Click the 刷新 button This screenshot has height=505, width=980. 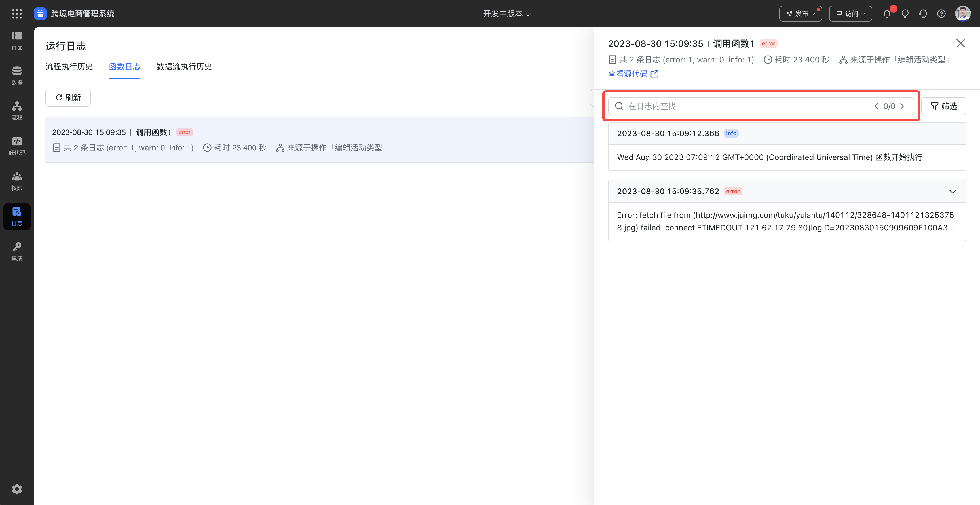[x=68, y=98]
